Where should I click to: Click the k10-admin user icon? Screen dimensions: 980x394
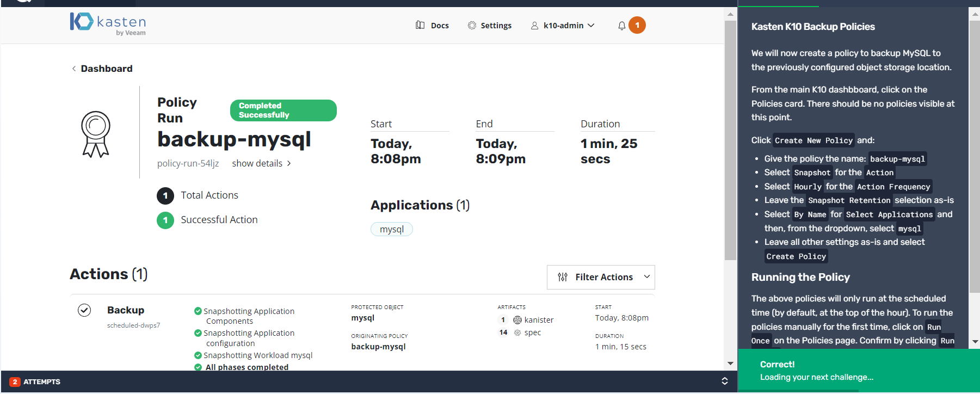tap(534, 25)
